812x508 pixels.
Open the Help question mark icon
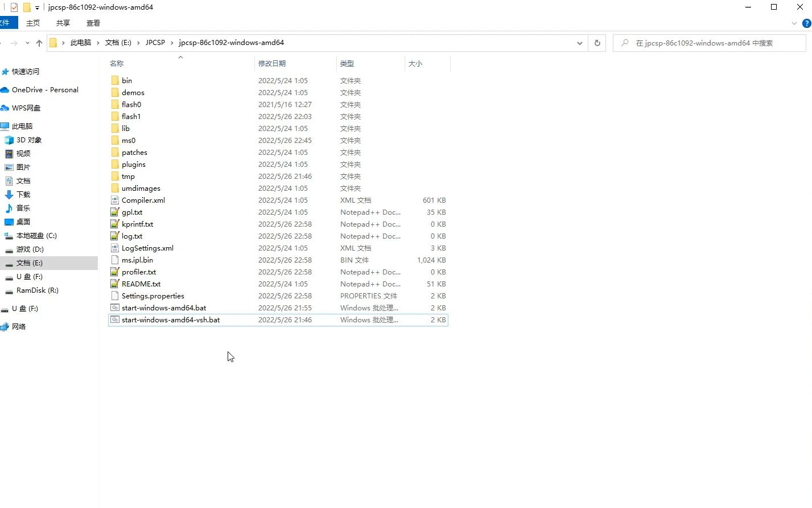pyautogui.click(x=806, y=23)
